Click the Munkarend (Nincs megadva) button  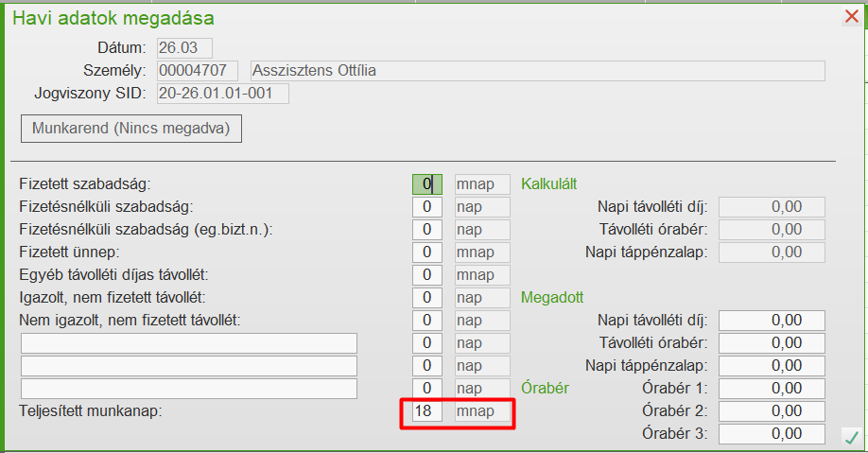[x=131, y=128]
